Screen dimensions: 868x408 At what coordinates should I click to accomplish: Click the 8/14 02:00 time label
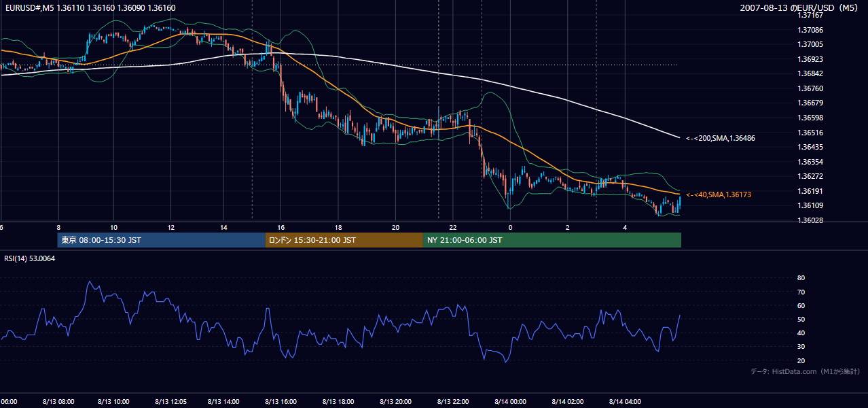(x=568, y=401)
